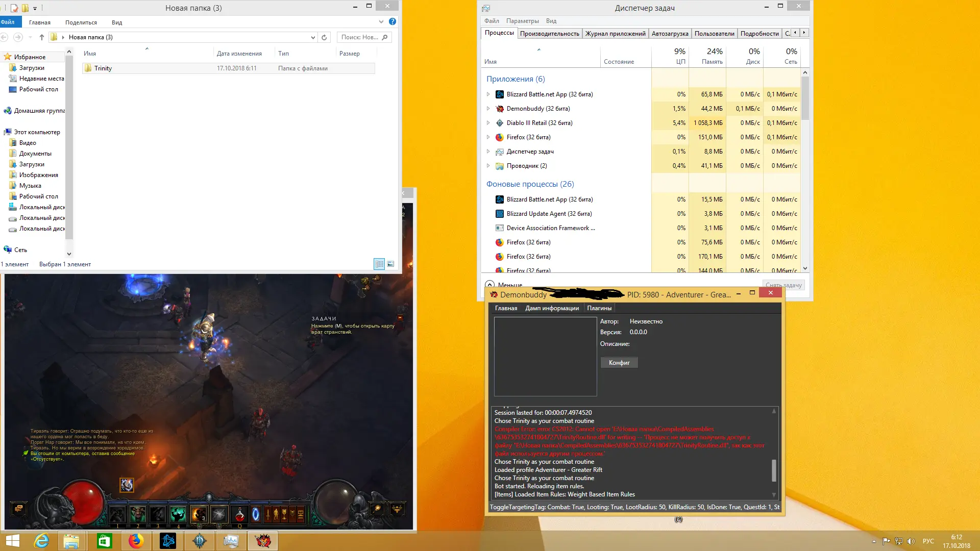Viewport: 980px width, 551px height.
Task: Open the Плагины tab in Demonbuddy
Action: (x=599, y=308)
